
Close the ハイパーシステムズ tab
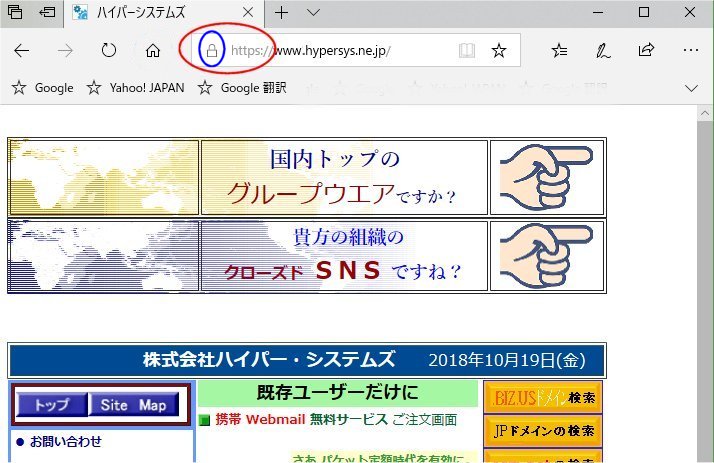coord(248,12)
